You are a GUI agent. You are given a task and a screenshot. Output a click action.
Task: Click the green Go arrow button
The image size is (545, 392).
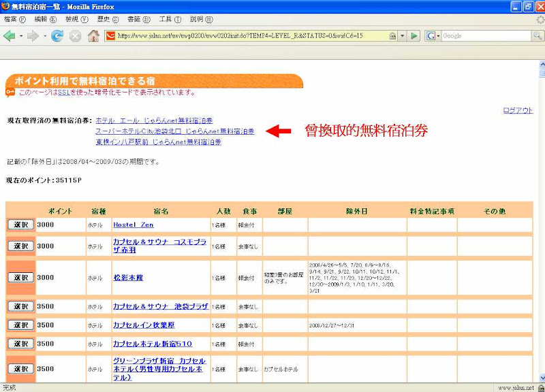point(414,36)
